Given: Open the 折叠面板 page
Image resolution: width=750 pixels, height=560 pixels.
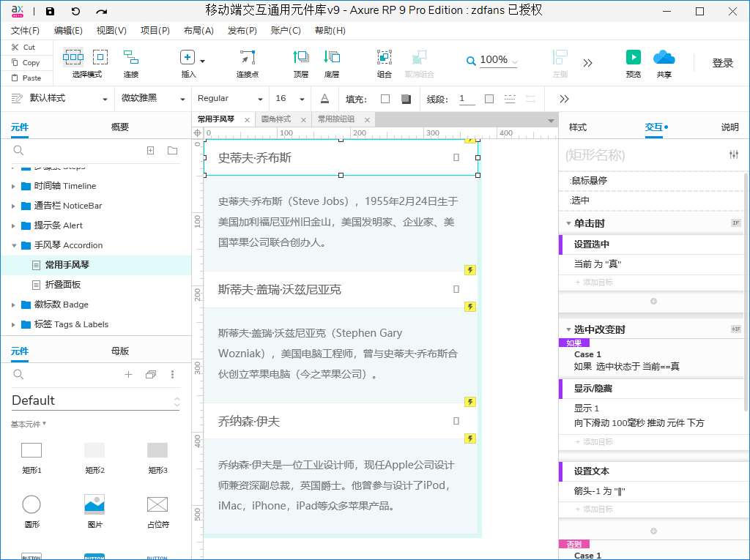Looking at the screenshot, I should click(63, 285).
